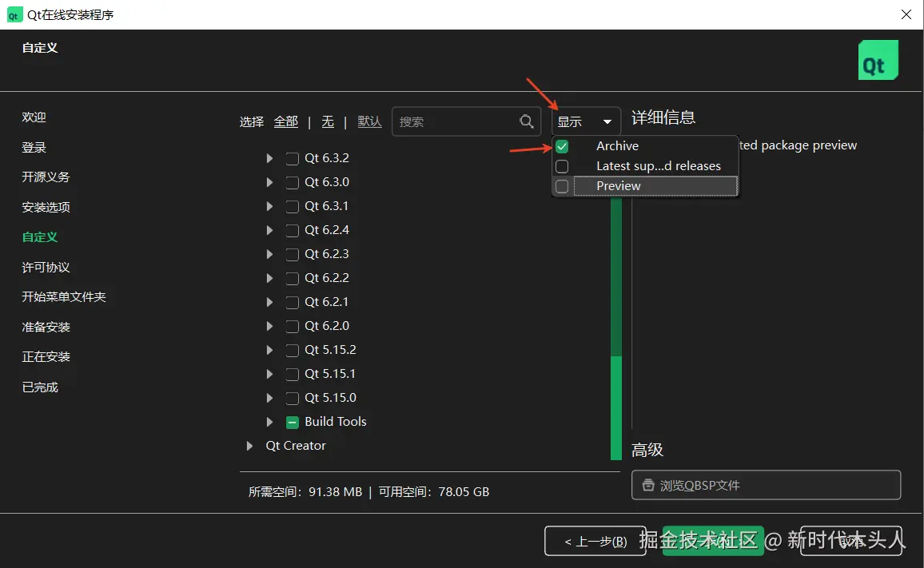Check the Qt 5.15.0 checkbox
Viewport: 924px width, 568px height.
pos(293,399)
